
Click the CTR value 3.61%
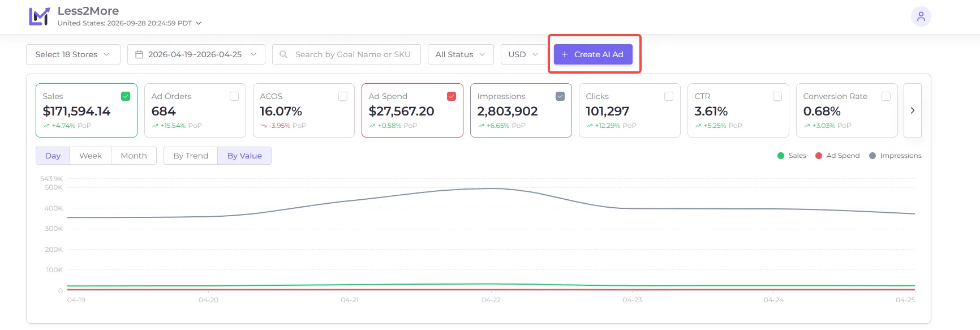pos(711,112)
